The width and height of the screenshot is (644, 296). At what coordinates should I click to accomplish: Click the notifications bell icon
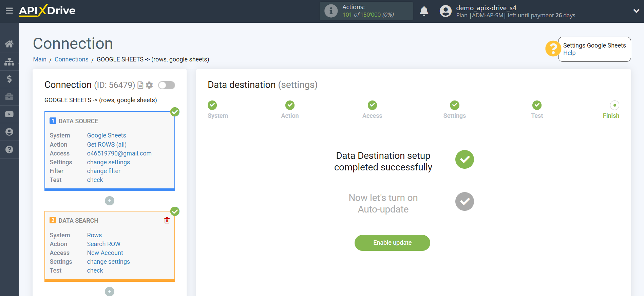pos(424,11)
